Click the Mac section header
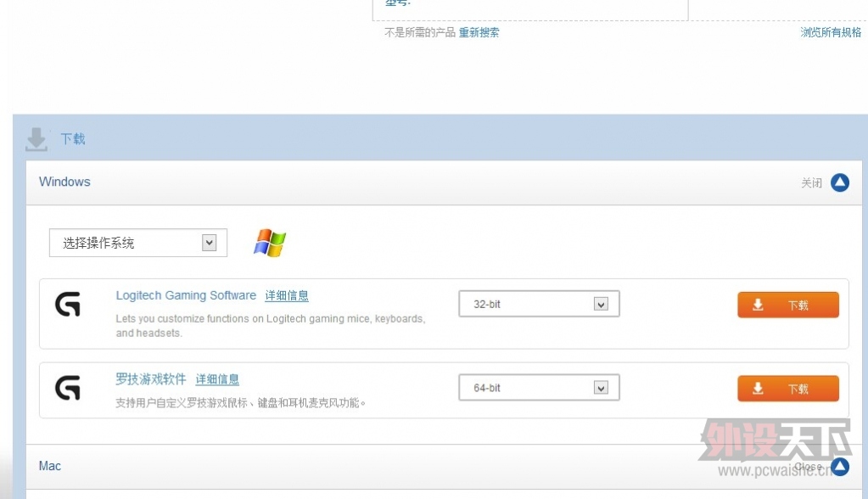868x499 pixels. pos(444,466)
